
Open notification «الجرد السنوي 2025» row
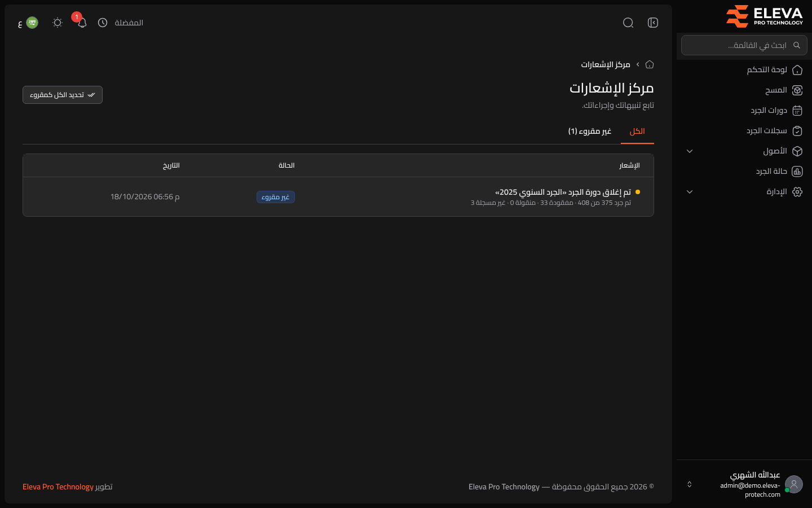coord(338,197)
